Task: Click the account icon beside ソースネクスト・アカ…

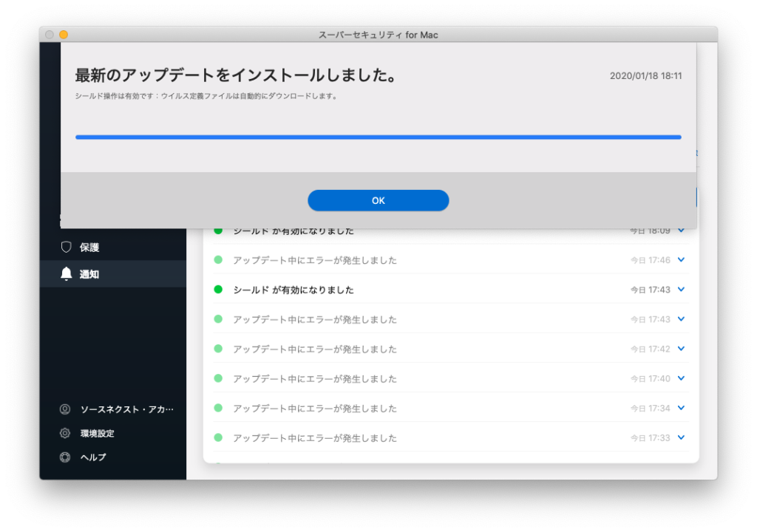Action: 65,409
